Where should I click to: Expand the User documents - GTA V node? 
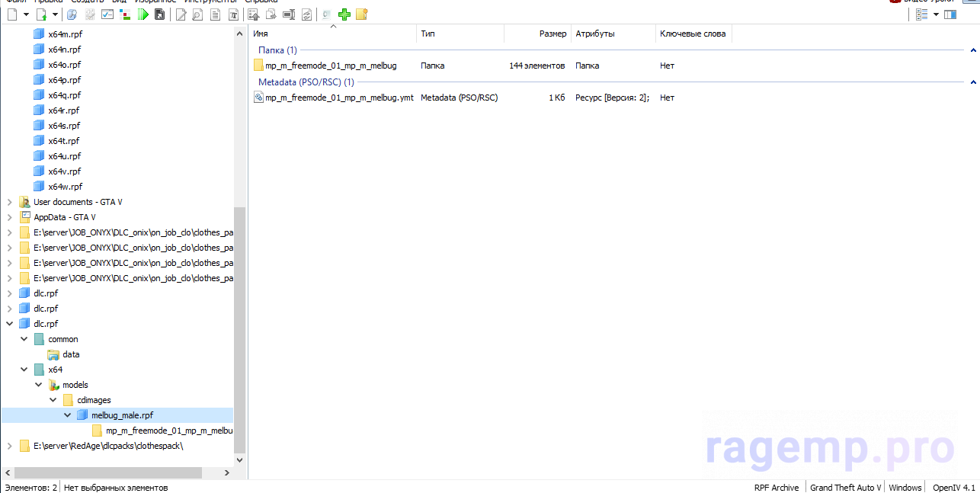tap(9, 202)
